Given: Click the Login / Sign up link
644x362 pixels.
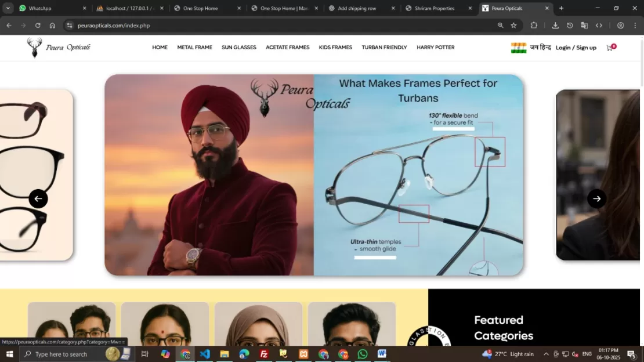Looking at the screenshot, I should [576, 48].
